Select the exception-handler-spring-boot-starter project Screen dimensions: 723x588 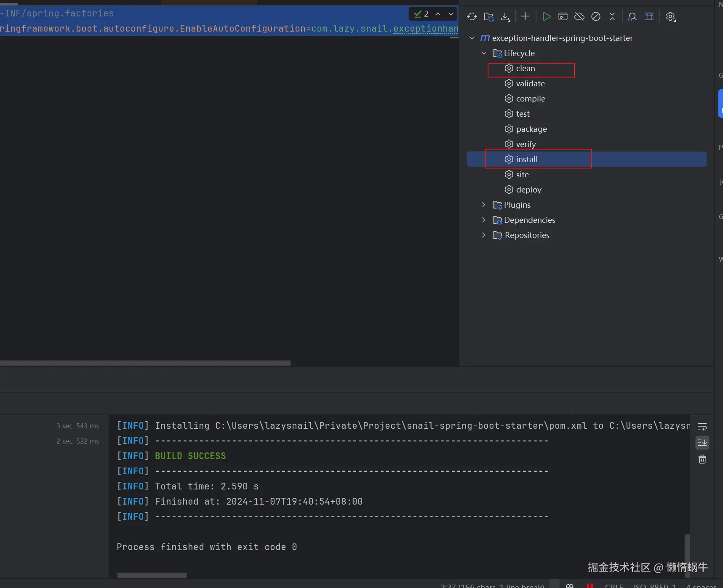pos(562,38)
